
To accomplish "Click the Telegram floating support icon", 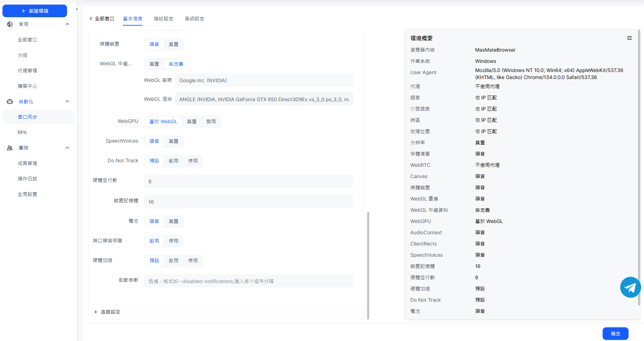I will pos(630,287).
